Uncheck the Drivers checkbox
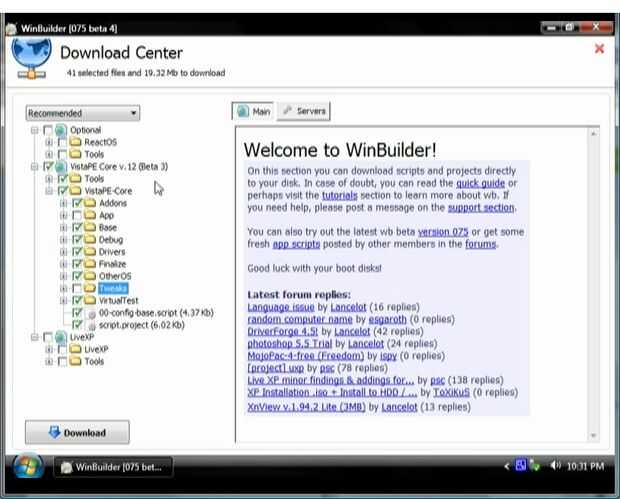The width and height of the screenshot is (620, 499). coord(77,252)
